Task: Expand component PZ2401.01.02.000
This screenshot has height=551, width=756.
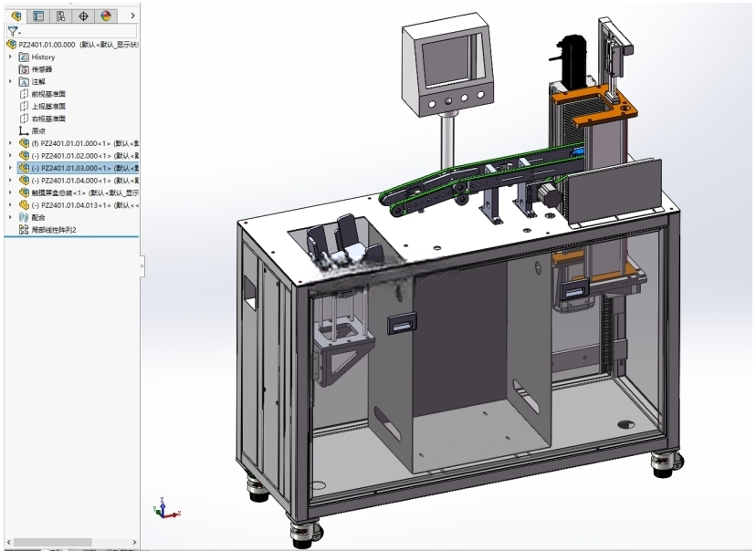Action: click(11, 156)
